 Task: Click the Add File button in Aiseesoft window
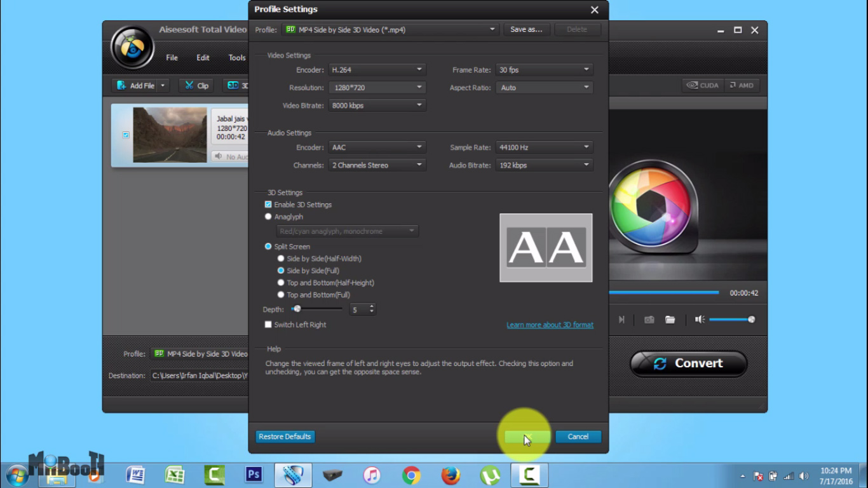coord(135,86)
